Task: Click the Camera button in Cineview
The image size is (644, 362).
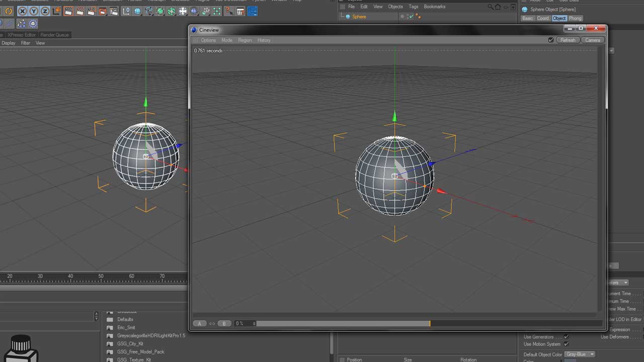Action: (x=592, y=40)
